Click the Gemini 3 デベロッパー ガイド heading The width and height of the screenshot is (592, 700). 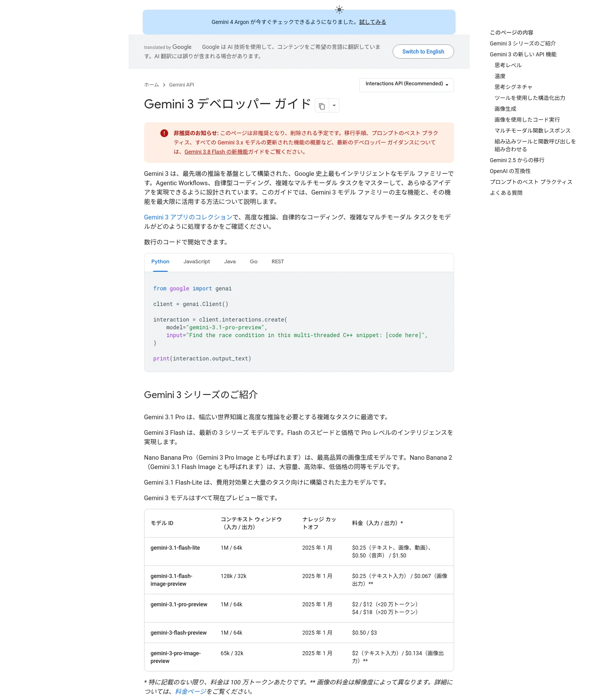[x=227, y=104]
